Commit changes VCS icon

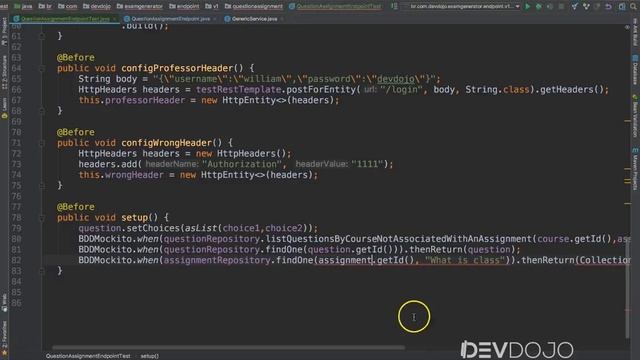586,6
